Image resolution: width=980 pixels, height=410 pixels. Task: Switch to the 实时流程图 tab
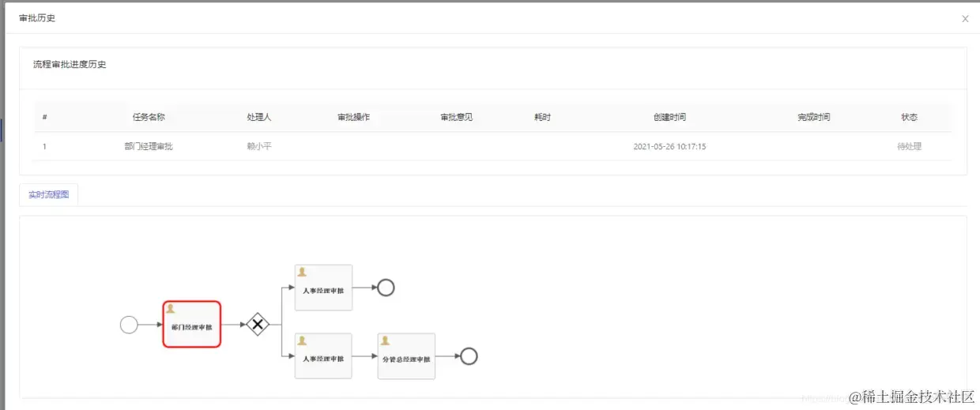pos(48,194)
